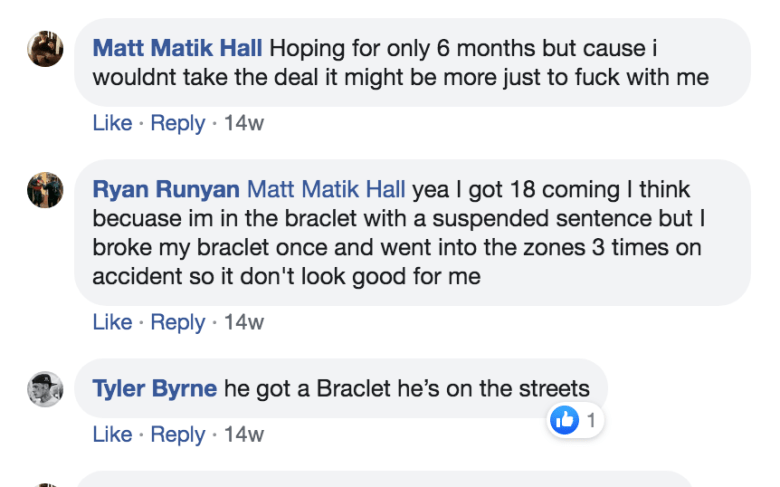Click the 14w timestamp on Matt's comment
780x487 pixels.
coord(244,123)
